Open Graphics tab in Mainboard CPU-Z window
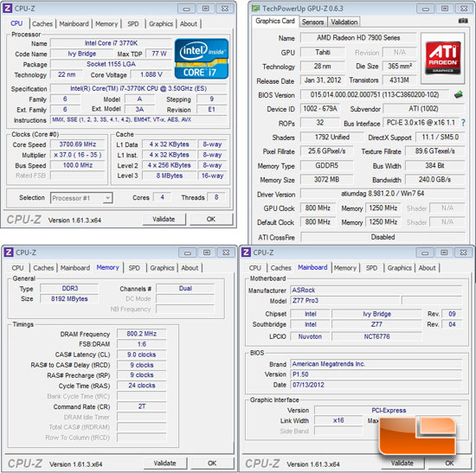This screenshot has width=476, height=473. 400,268
